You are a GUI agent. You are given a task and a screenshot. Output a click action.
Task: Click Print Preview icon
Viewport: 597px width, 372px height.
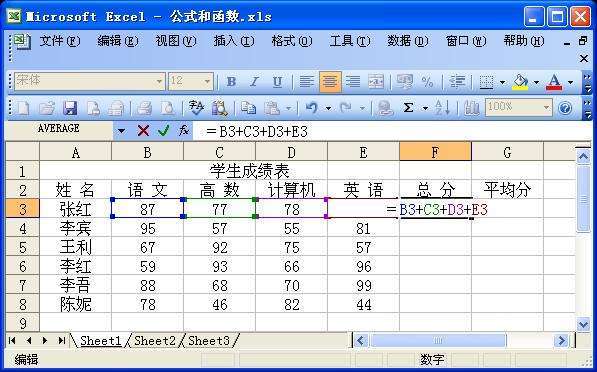(167, 109)
